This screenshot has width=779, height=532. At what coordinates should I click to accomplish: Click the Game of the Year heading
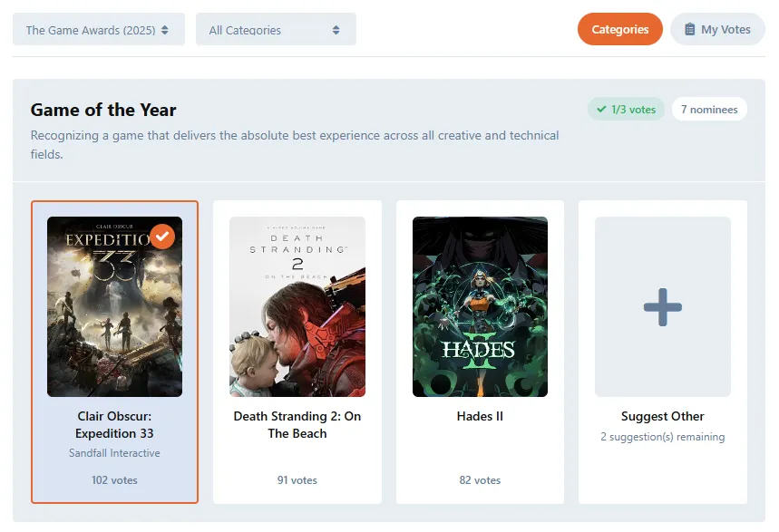click(103, 110)
